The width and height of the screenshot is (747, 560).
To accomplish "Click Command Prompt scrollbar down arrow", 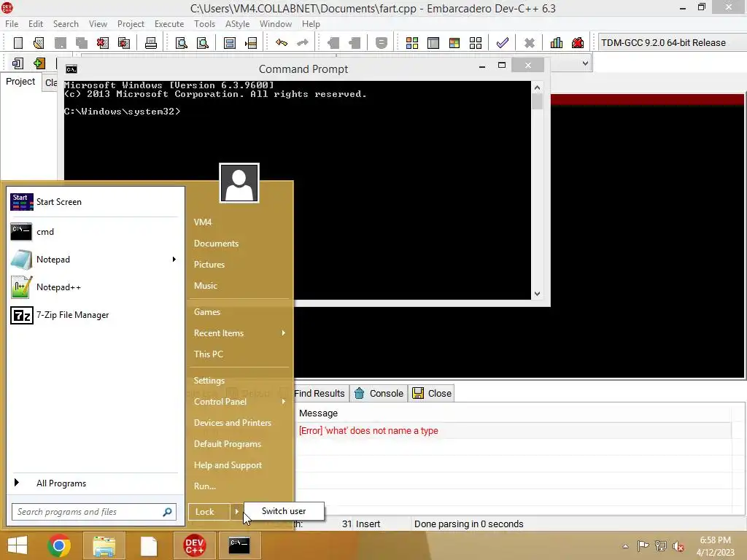I will 538,294.
